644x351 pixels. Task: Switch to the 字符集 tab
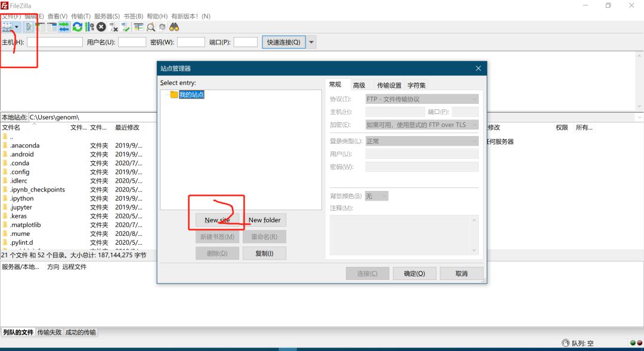416,85
